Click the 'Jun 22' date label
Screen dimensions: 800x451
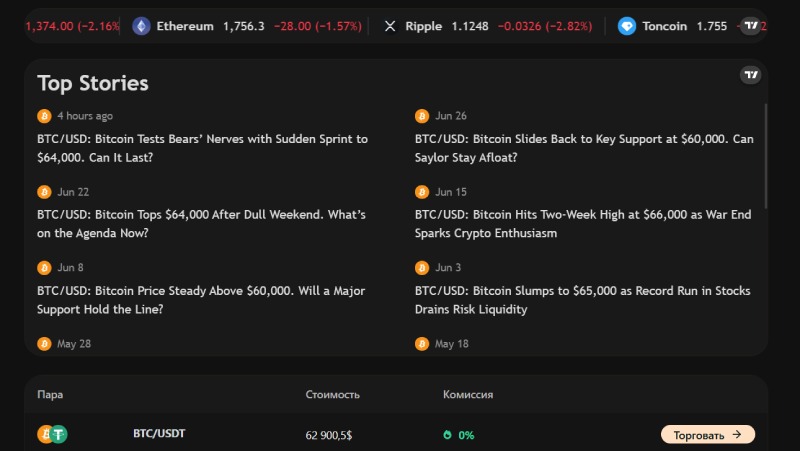click(x=73, y=192)
